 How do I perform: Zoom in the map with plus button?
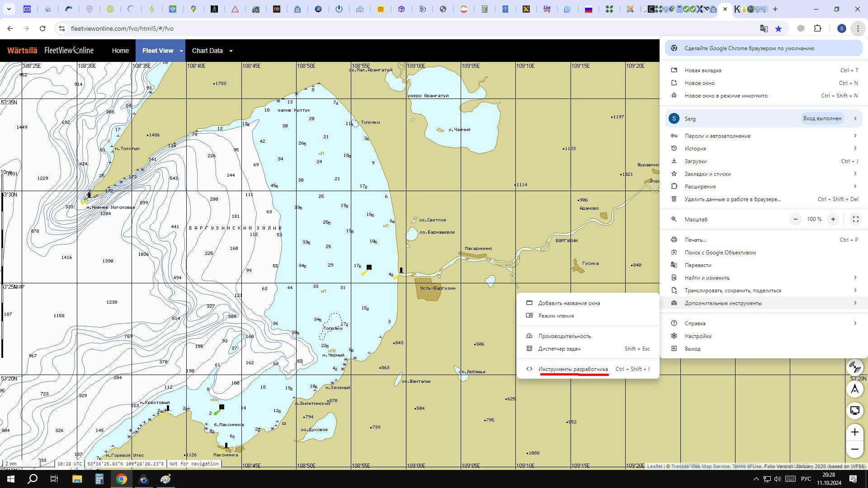(854, 432)
